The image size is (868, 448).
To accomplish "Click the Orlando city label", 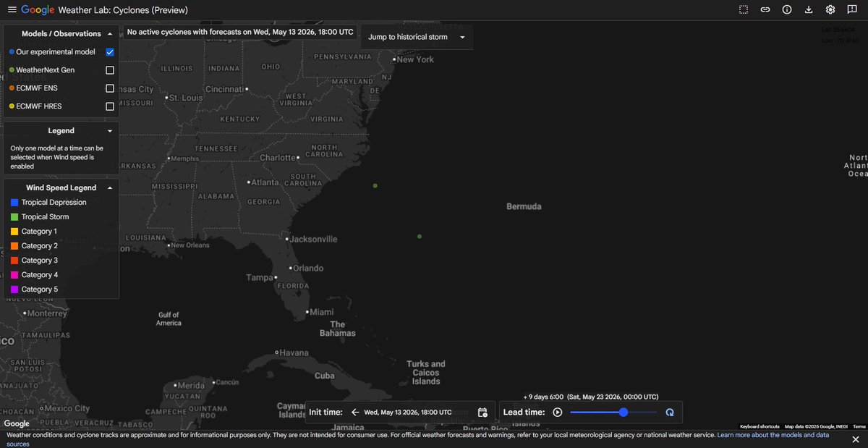I will [x=309, y=269].
